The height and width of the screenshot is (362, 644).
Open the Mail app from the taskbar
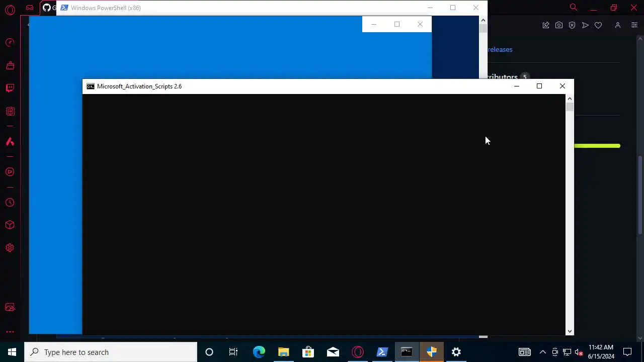(333, 352)
